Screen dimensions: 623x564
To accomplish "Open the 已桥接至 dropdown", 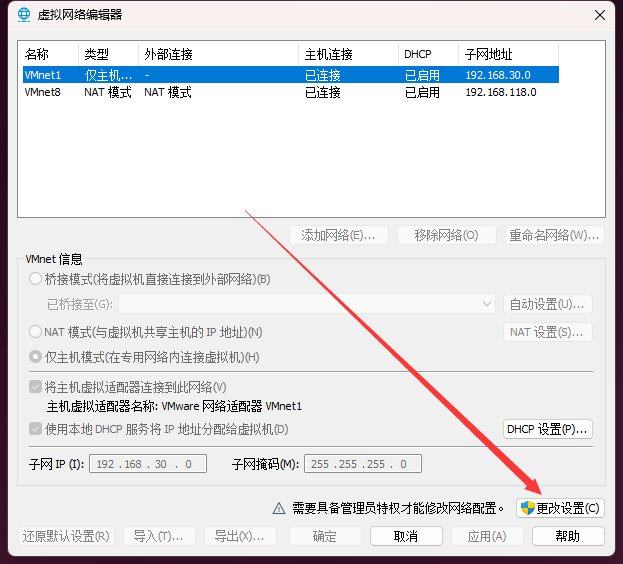I will (307, 304).
